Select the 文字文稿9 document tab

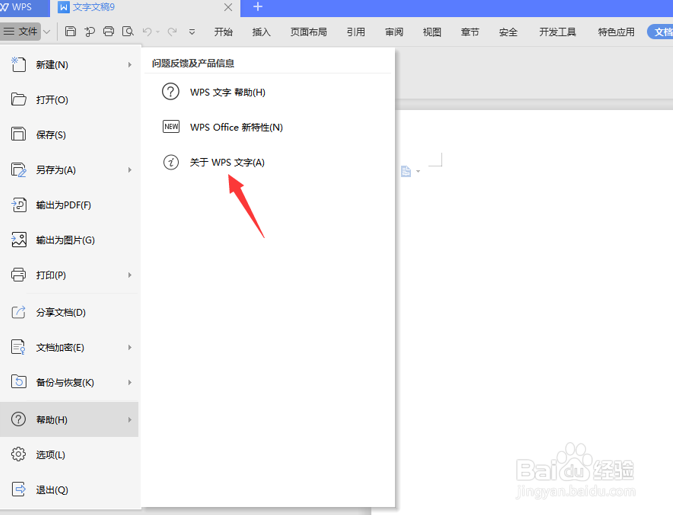pyautogui.click(x=146, y=8)
